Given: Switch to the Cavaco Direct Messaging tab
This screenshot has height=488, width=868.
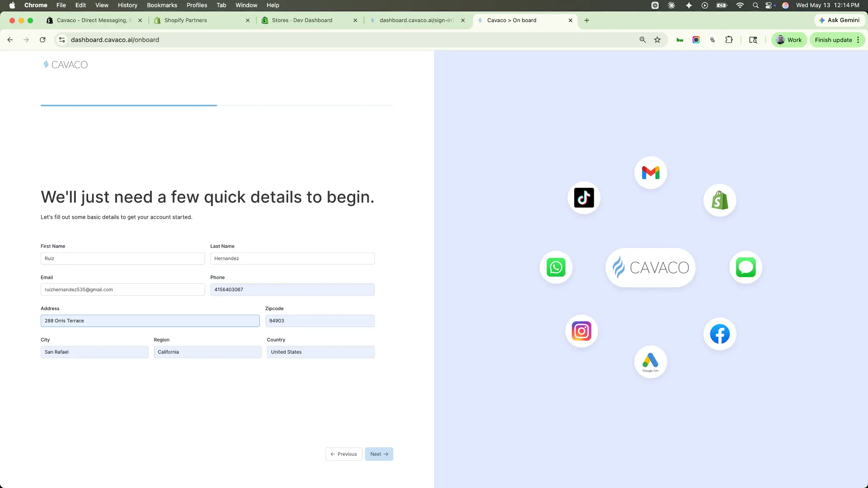Looking at the screenshot, I should coord(95,20).
